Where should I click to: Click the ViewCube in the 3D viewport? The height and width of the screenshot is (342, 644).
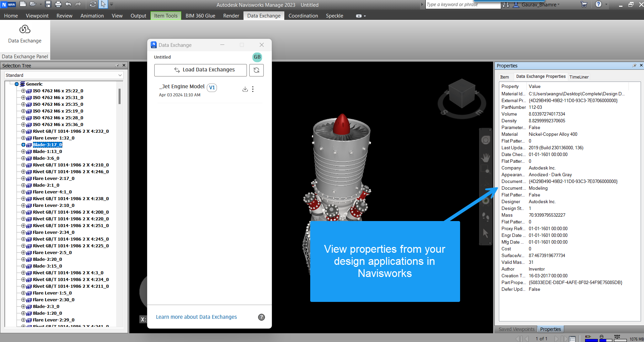462,93
